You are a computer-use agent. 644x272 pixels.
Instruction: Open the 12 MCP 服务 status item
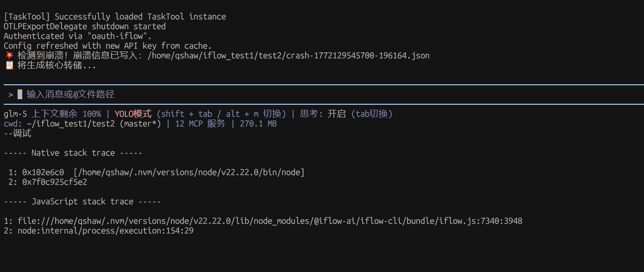click(200, 124)
